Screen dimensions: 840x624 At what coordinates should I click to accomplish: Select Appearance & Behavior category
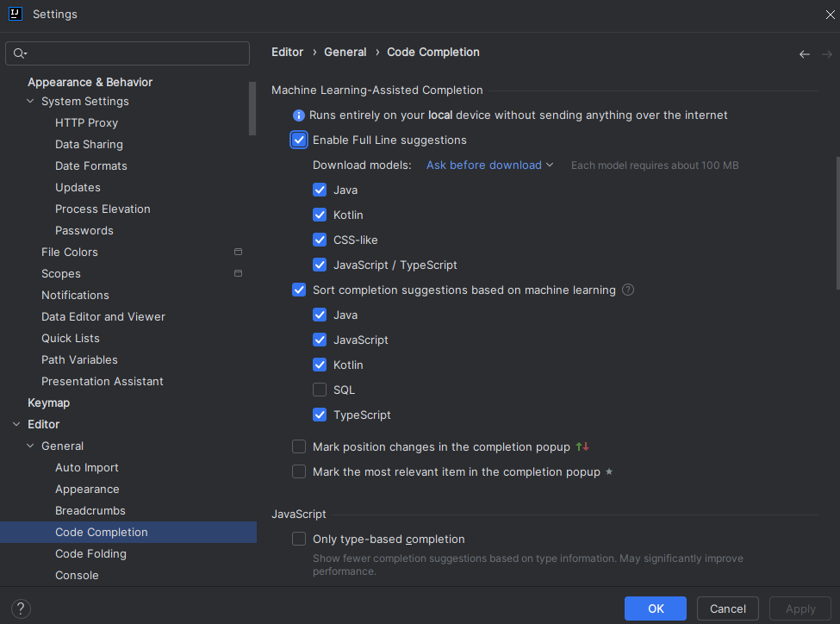pyautogui.click(x=90, y=82)
